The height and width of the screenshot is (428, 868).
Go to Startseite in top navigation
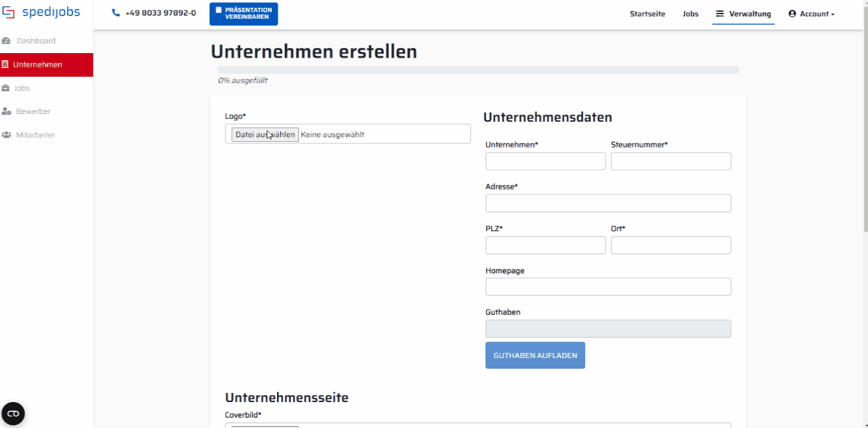[647, 14]
